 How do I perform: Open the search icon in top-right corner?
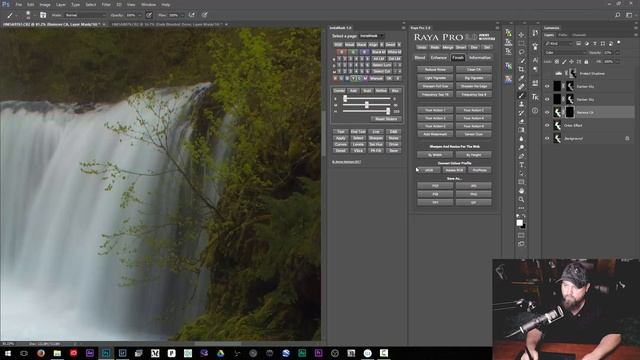(618, 15)
